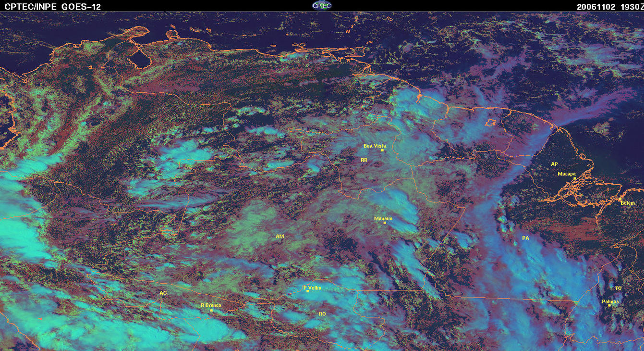Screen dimensions: 644x351
Task: Click the Manaus city label
Action: click(383, 218)
